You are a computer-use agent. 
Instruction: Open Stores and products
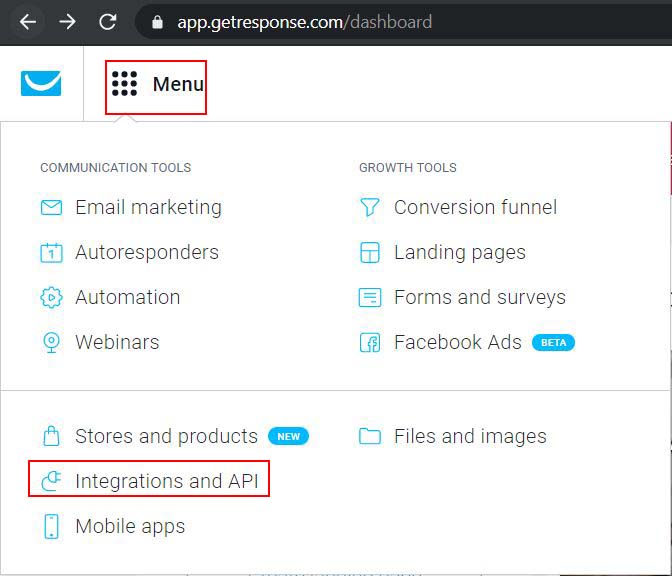[167, 436]
